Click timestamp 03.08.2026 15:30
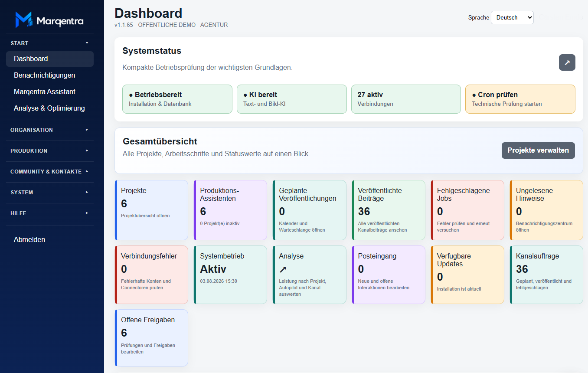The height and width of the screenshot is (373, 588). [219, 281]
